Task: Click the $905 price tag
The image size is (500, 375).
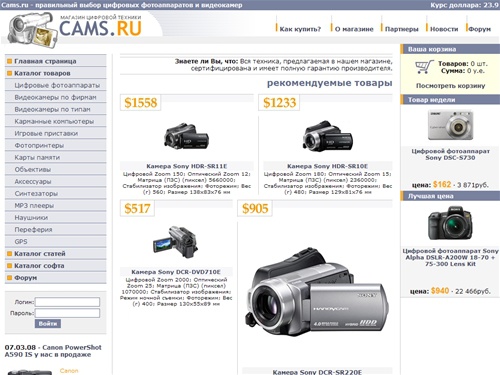Action: click(x=255, y=208)
